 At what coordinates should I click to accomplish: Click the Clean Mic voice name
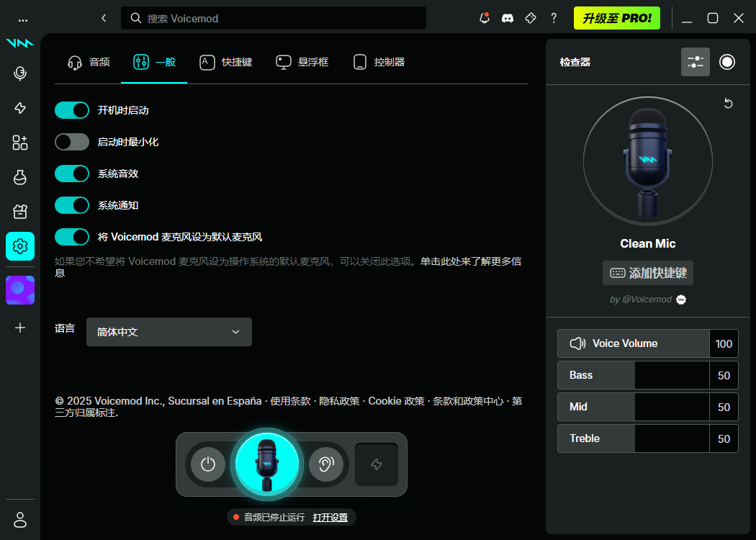[647, 243]
